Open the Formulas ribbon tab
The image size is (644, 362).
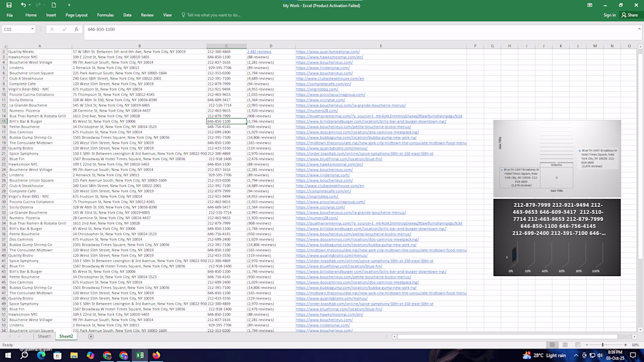click(x=105, y=15)
